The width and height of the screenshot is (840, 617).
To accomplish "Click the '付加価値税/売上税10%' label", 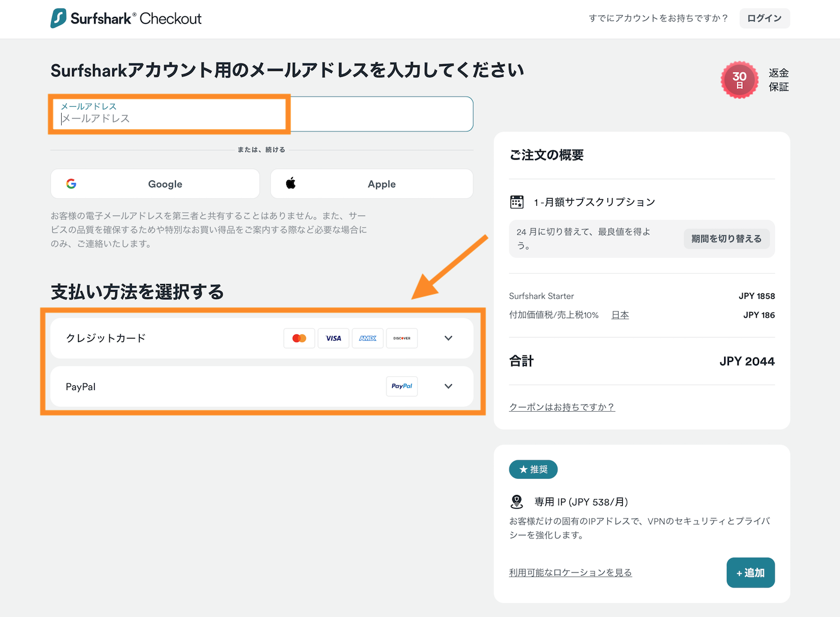I will click(554, 315).
